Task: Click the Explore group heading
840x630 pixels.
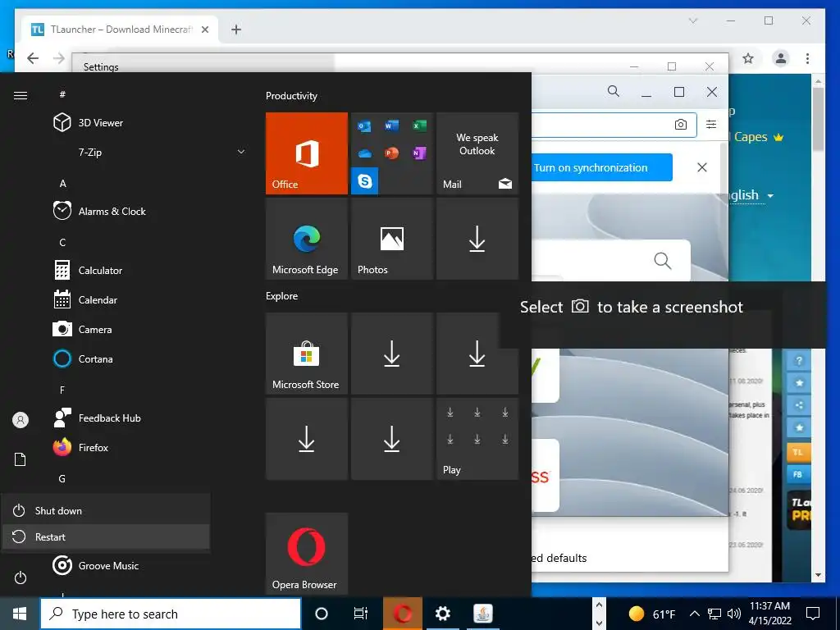Action: 282,295
